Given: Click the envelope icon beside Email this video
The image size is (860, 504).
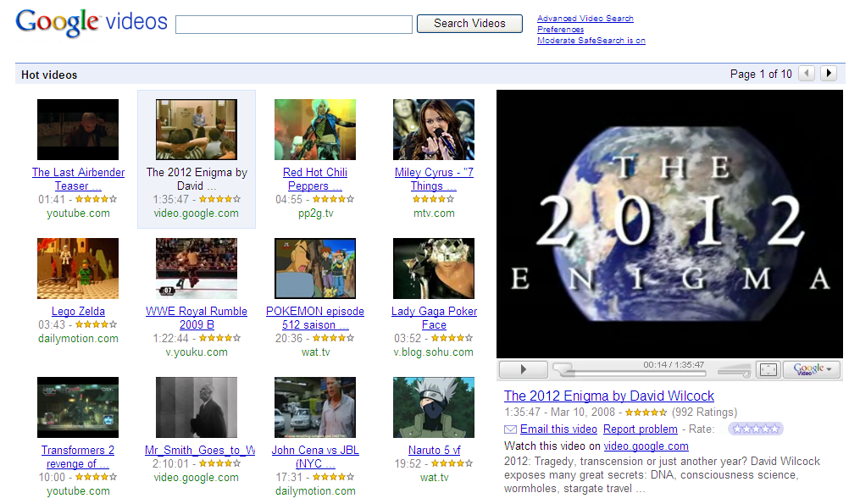Looking at the screenshot, I should 510,429.
